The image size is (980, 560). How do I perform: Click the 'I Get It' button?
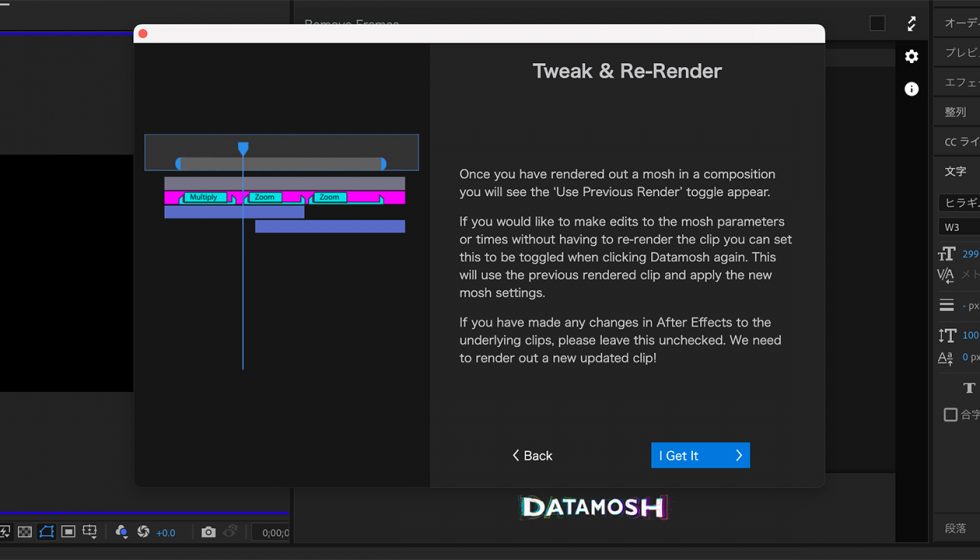[700, 456]
